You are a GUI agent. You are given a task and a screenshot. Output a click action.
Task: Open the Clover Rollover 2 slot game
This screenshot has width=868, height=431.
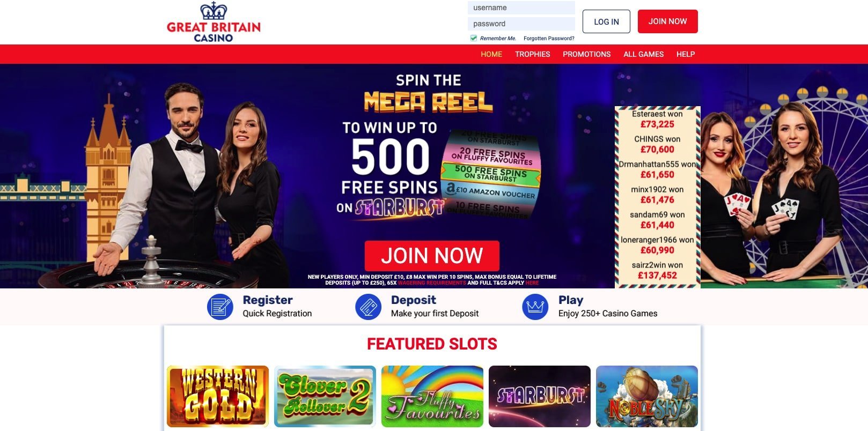tap(325, 397)
